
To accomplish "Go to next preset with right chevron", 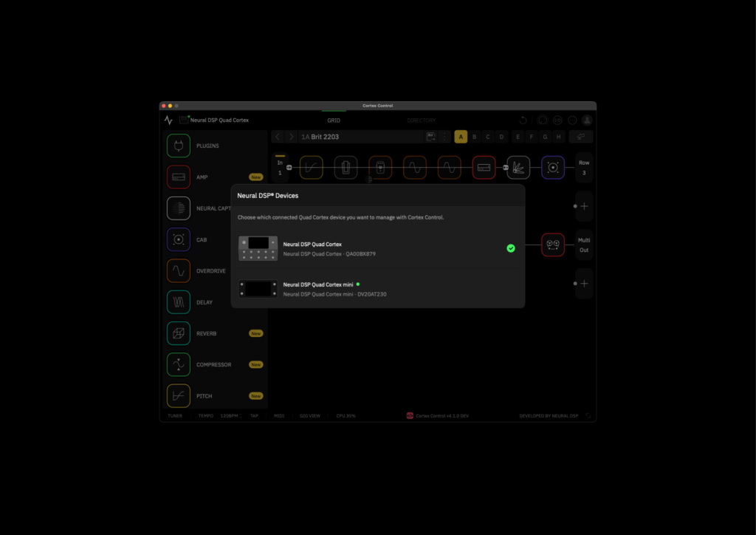I will click(291, 137).
